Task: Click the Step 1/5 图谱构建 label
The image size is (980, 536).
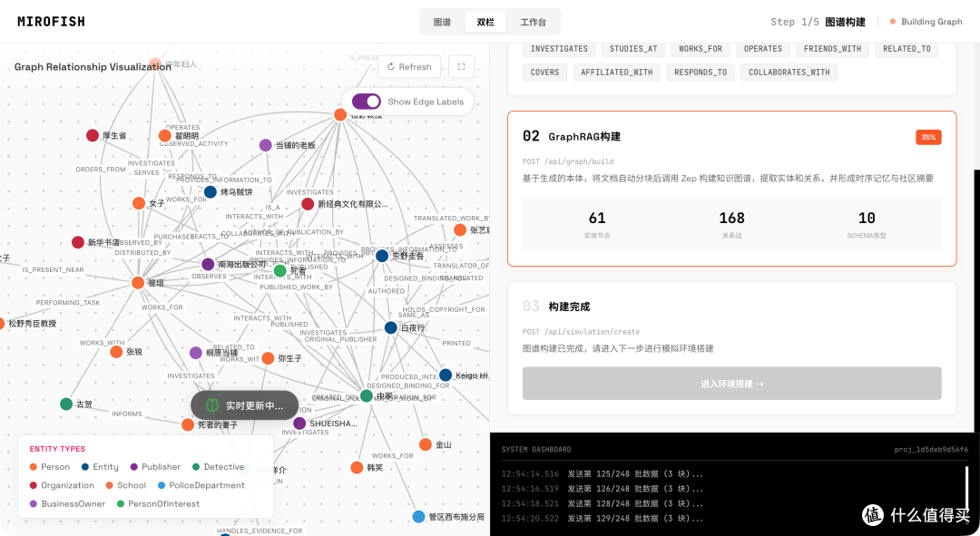Action: pos(818,22)
